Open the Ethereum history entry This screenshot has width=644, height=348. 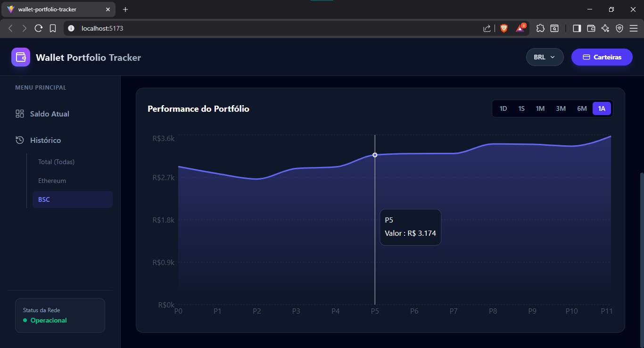click(x=52, y=181)
